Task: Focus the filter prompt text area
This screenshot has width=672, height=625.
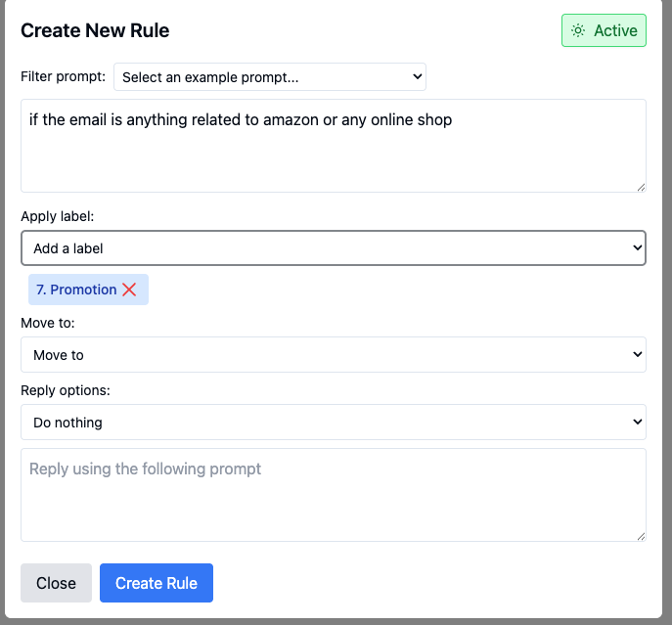Action: click(333, 146)
